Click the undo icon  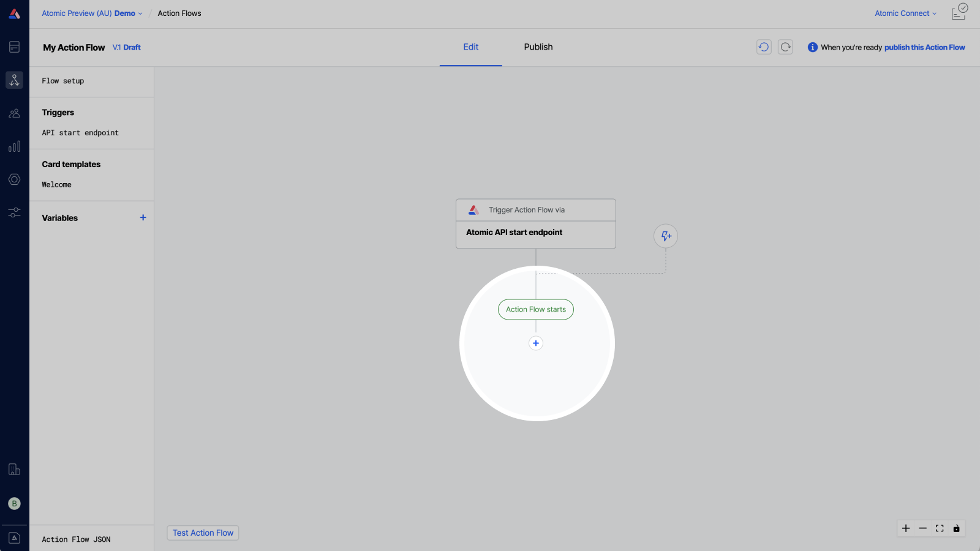(764, 47)
